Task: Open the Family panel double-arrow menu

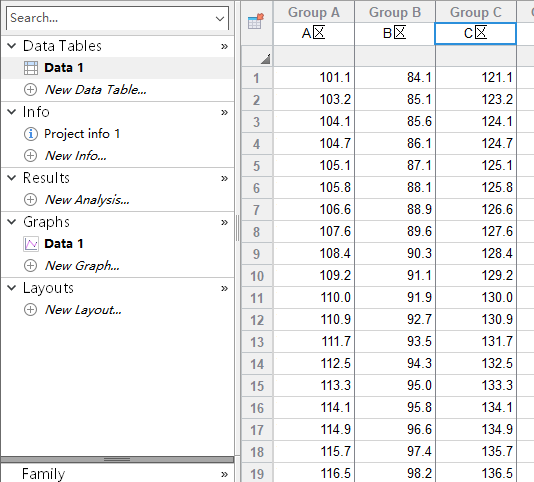Action: coord(224,474)
